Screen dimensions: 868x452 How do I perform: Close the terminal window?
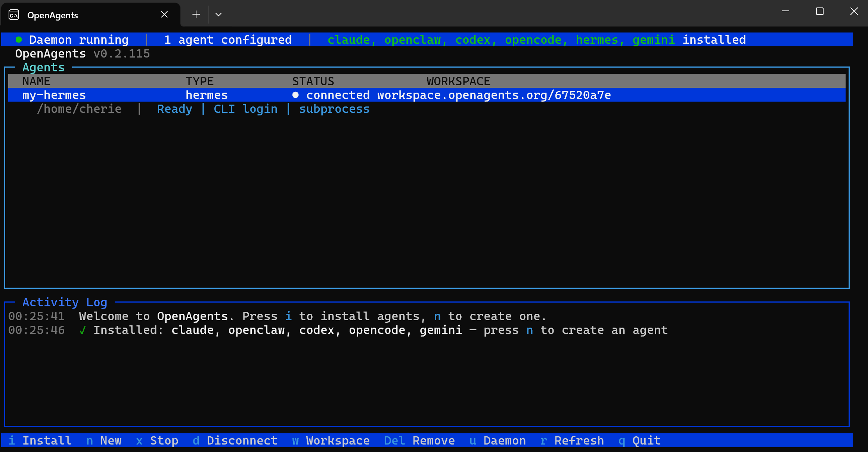(854, 12)
